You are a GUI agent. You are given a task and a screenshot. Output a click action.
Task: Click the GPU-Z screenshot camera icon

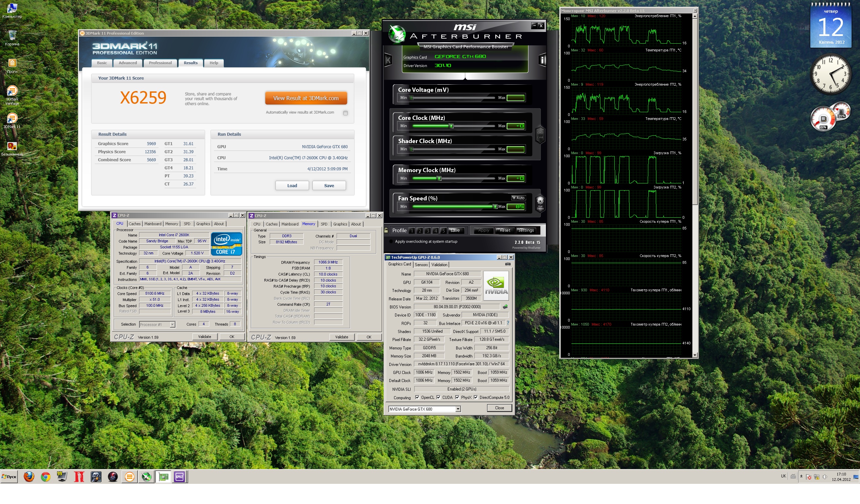point(508,264)
